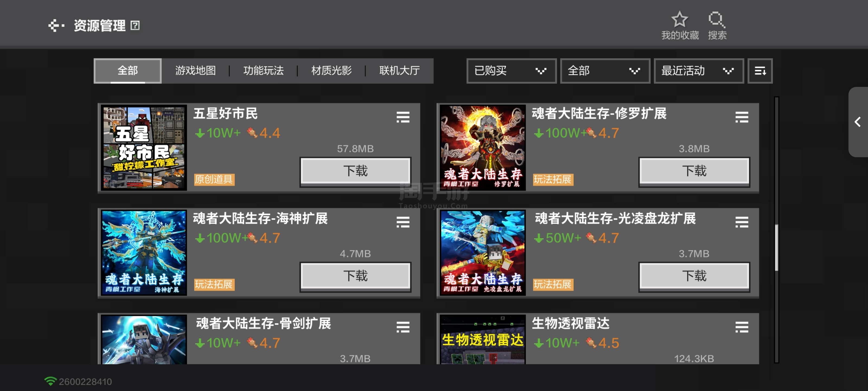Image resolution: width=868 pixels, height=391 pixels.
Task: Click the back arrow beside 资源管理
Action: click(x=56, y=25)
